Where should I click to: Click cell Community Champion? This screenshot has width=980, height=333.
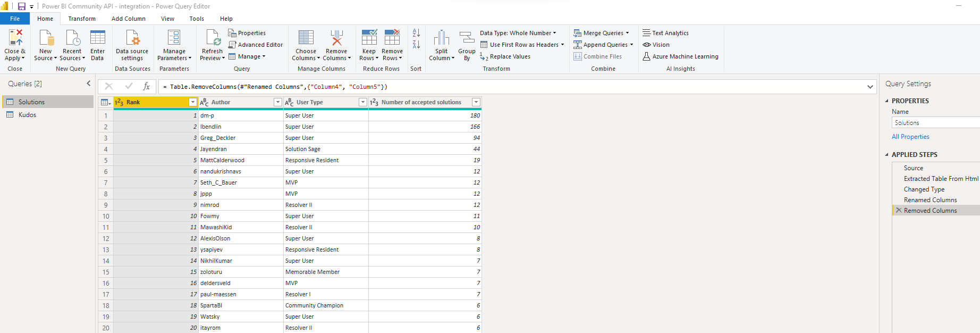(326, 305)
